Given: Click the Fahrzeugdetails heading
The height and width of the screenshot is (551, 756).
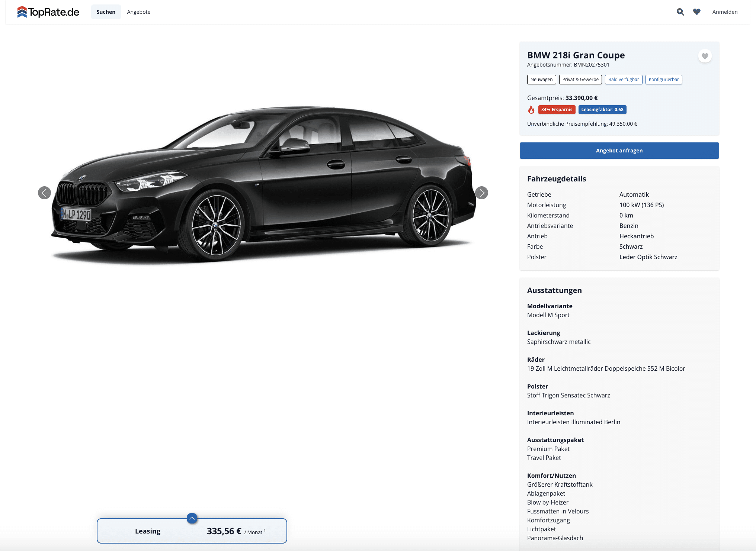Looking at the screenshot, I should (557, 179).
